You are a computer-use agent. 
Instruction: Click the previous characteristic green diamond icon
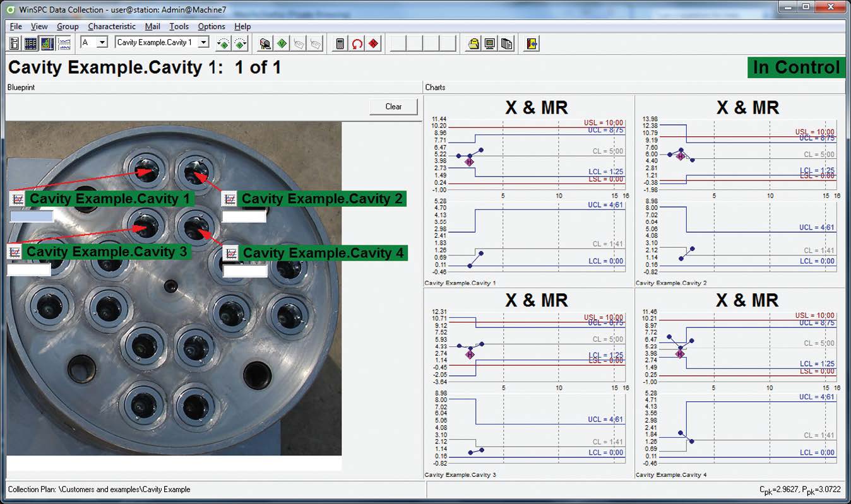[222, 44]
